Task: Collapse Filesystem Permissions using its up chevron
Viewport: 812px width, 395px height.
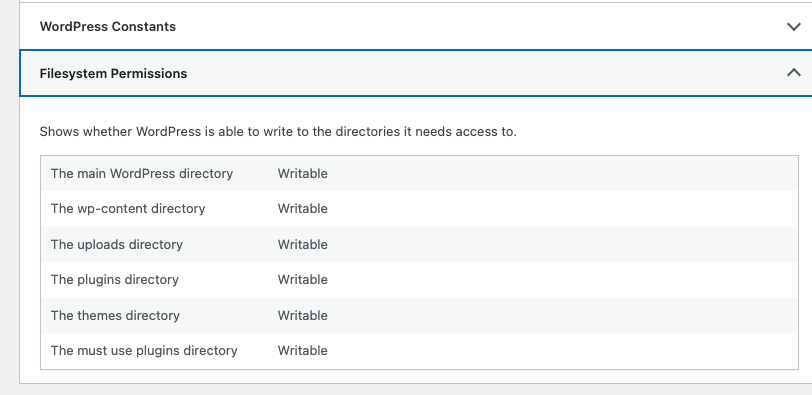Action: click(x=793, y=73)
